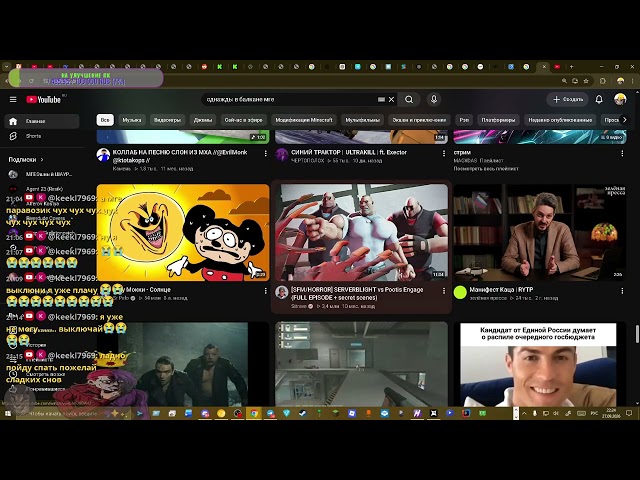Open the Chrome extensions puzzle icon
Screen dimensions: 640x480
[602, 81]
